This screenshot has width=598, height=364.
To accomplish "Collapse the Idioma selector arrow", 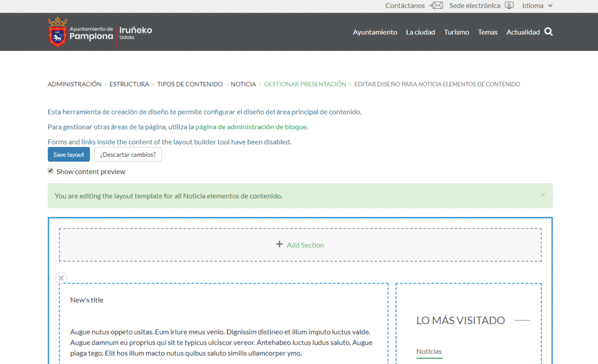I will pyautogui.click(x=550, y=5).
